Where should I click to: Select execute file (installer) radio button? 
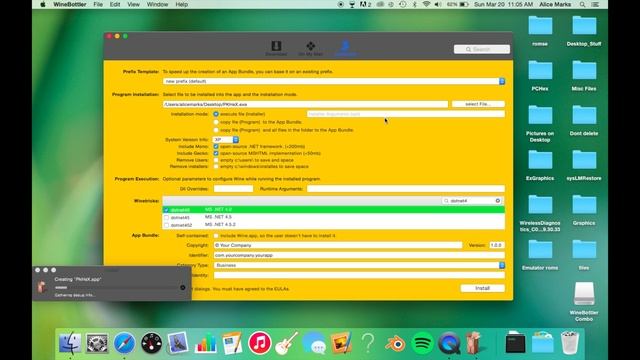[216, 114]
